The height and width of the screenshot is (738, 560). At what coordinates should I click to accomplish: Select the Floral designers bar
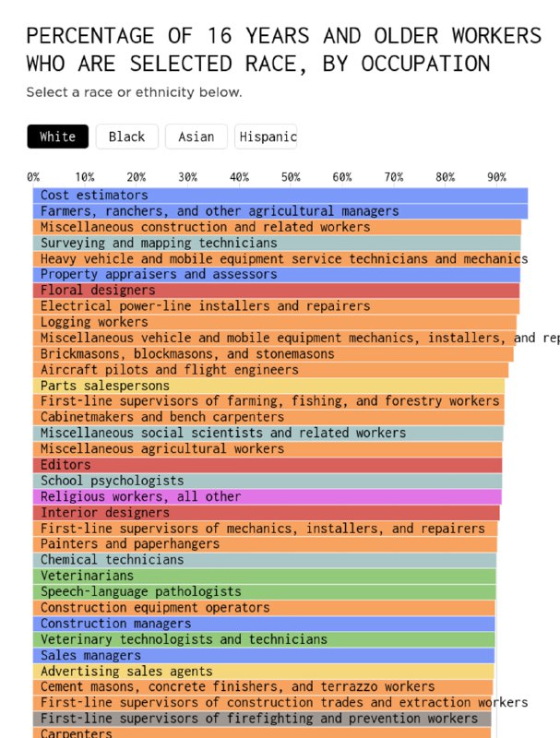tap(276, 291)
